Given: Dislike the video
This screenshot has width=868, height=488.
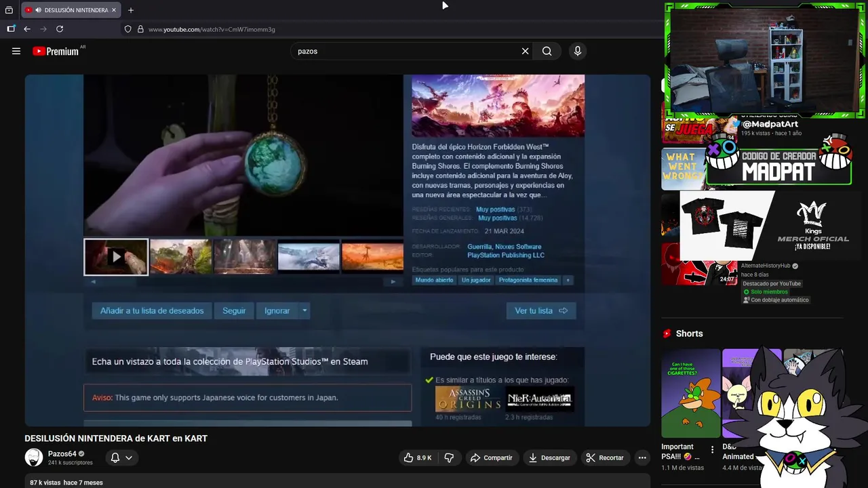Looking at the screenshot, I should (449, 458).
